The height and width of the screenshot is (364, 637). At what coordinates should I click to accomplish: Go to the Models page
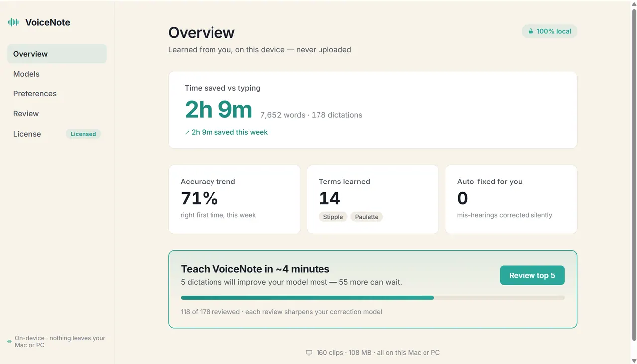tap(57, 74)
